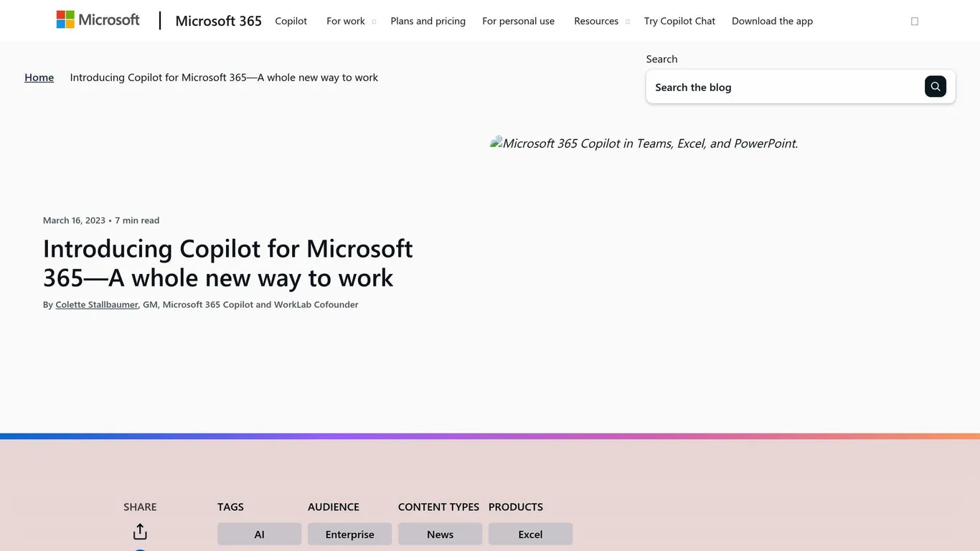Go to Home breadcrumb link
Screen dimensions: 980x551
pos(39,77)
